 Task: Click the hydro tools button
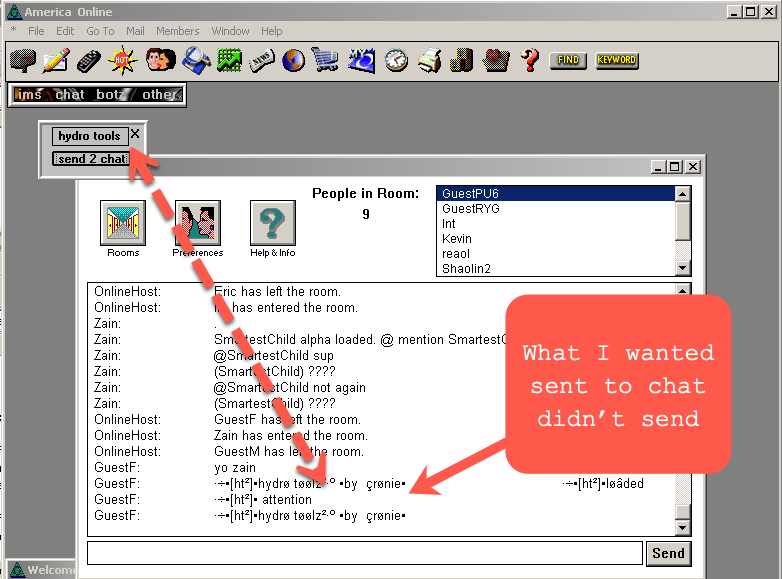90,136
